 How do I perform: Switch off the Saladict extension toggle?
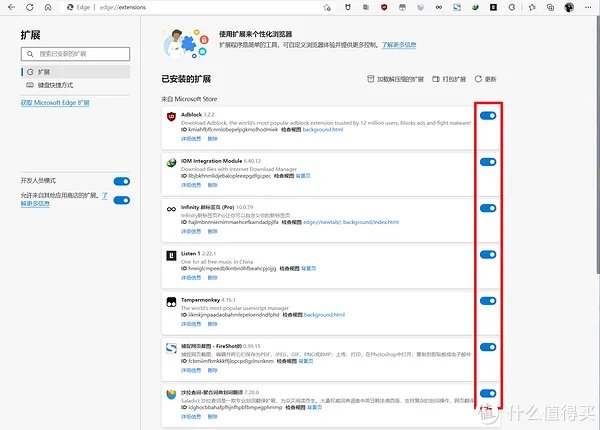point(488,393)
